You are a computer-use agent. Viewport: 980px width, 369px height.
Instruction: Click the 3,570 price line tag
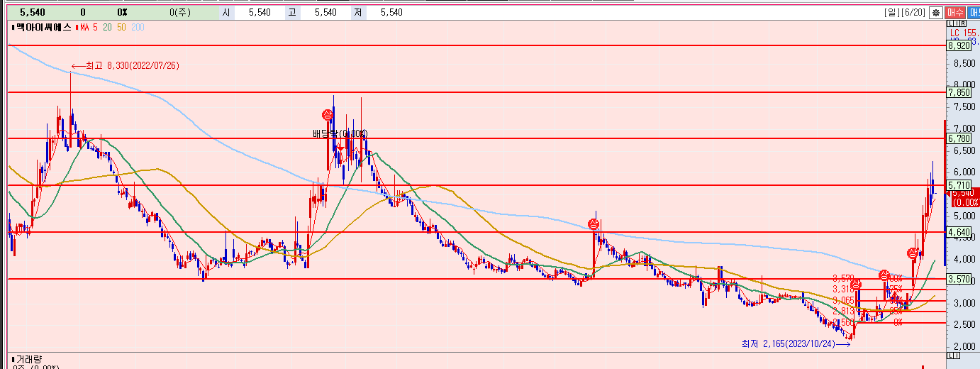coord(958,279)
